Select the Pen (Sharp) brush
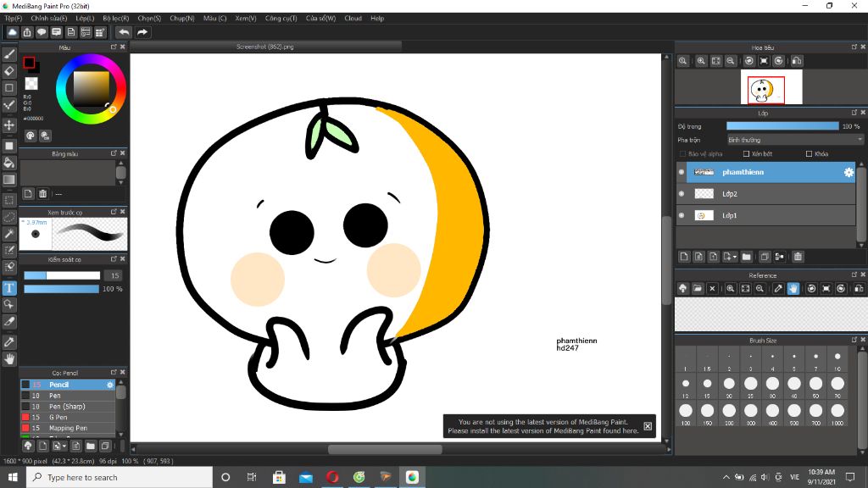Screen dimensions: 868x488 (x=68, y=406)
